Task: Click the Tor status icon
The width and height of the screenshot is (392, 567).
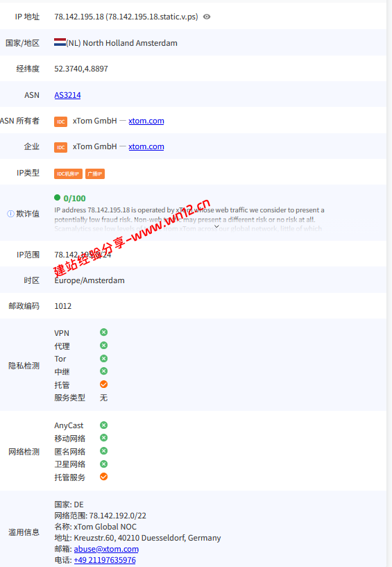Action: (104, 358)
